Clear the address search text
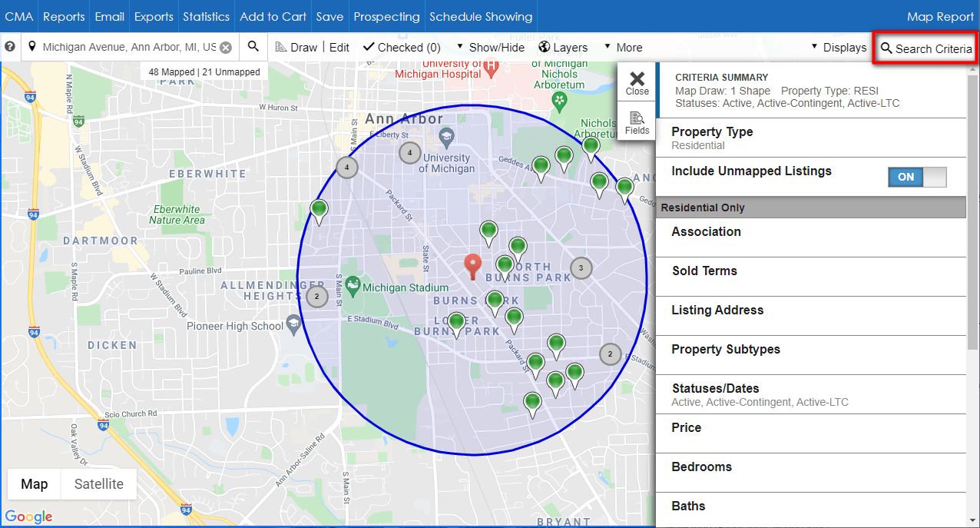Viewport: 980px width, 528px height. point(226,48)
